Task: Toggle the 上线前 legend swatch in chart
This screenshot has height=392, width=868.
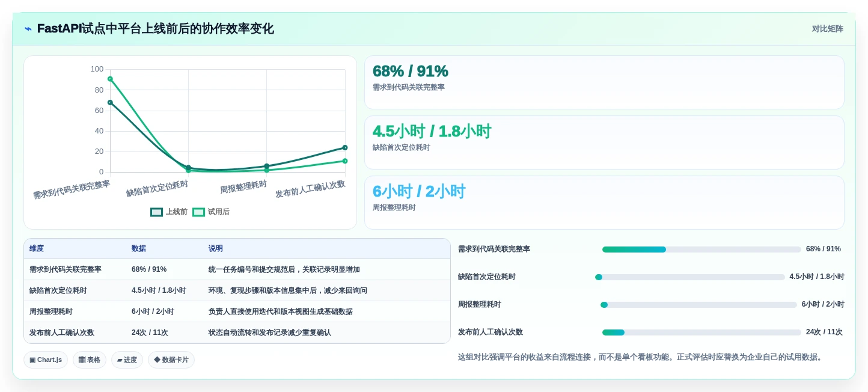Action: 157,212
